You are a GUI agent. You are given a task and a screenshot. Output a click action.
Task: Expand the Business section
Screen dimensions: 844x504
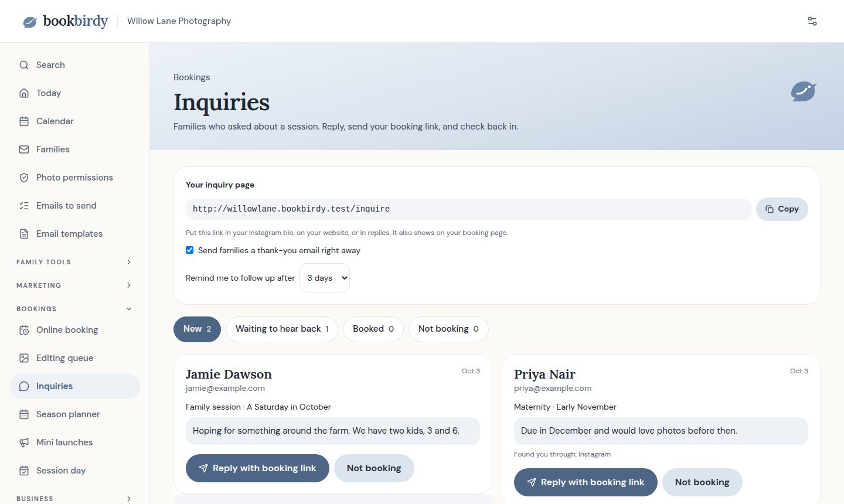click(x=74, y=498)
